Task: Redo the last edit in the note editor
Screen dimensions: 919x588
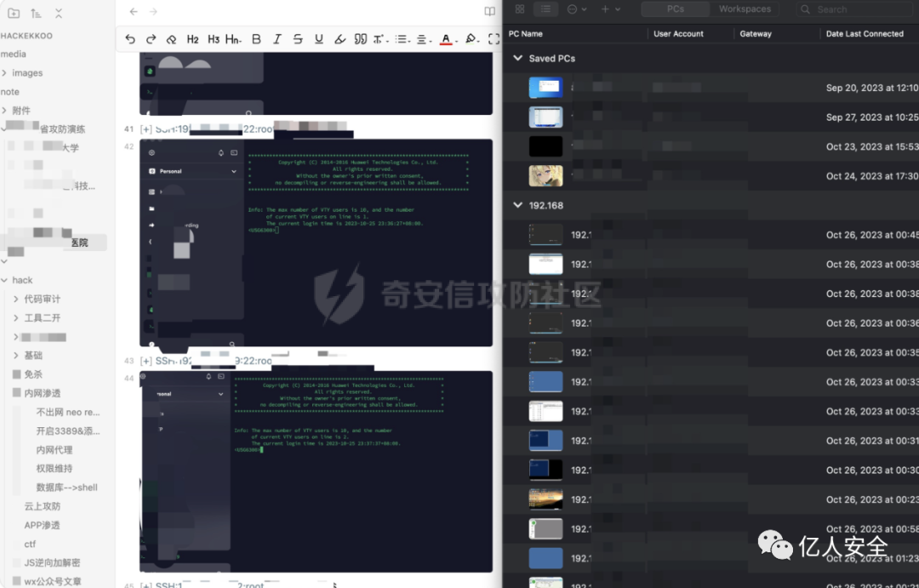Action: point(151,39)
